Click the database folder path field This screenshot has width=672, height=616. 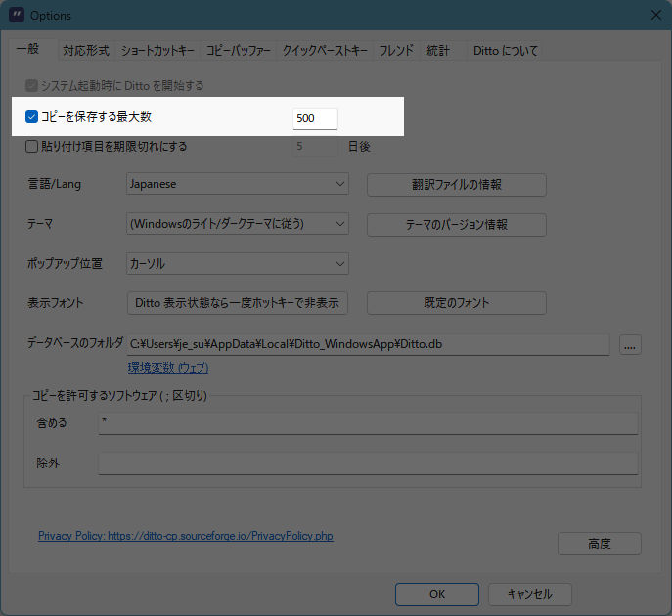[368, 344]
